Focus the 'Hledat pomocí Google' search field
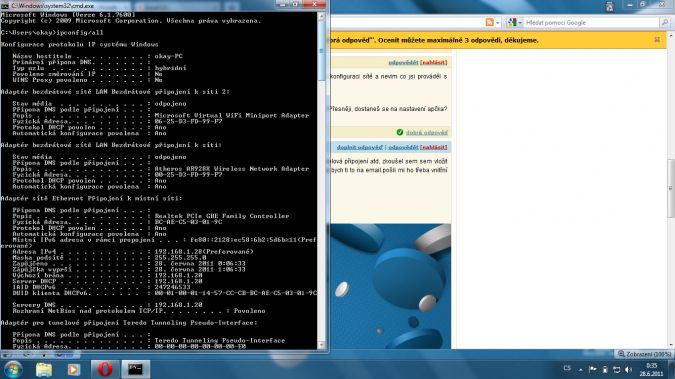The image size is (675, 379). 591,22
